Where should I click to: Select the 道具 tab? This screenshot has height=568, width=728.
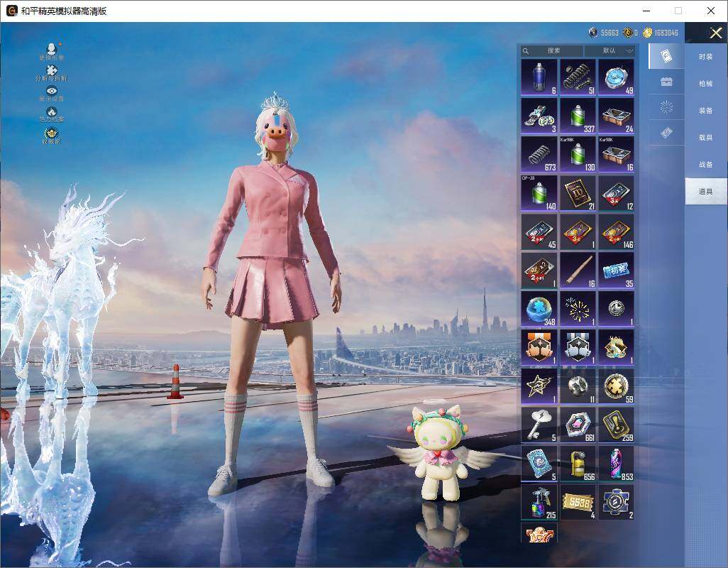[x=706, y=192]
